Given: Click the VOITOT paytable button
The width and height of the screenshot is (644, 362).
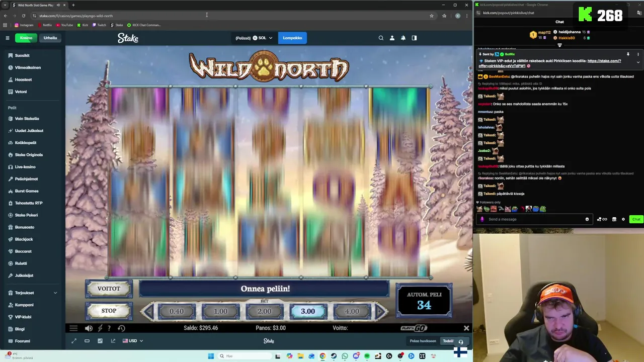Looking at the screenshot, I should (109, 289).
